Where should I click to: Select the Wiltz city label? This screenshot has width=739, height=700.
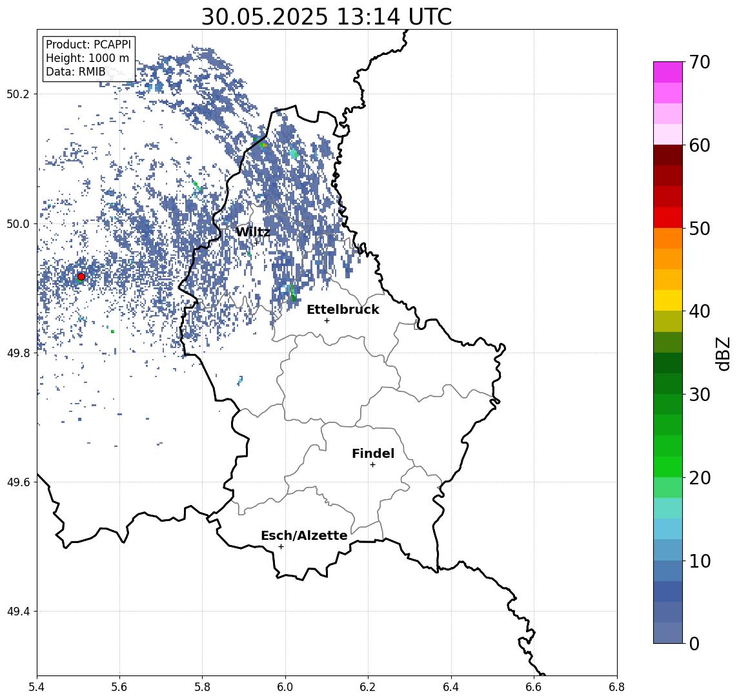pos(253,232)
